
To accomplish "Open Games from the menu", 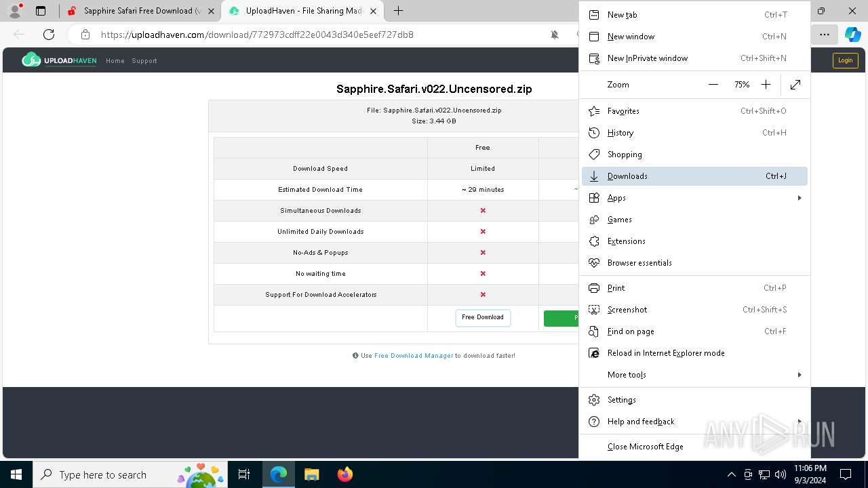I will point(694,220).
